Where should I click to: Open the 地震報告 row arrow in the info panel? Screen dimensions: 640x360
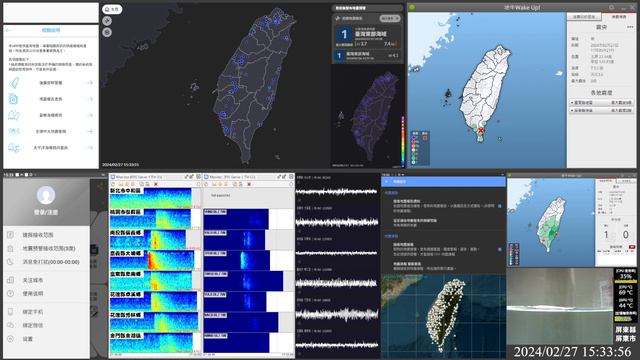90,99
